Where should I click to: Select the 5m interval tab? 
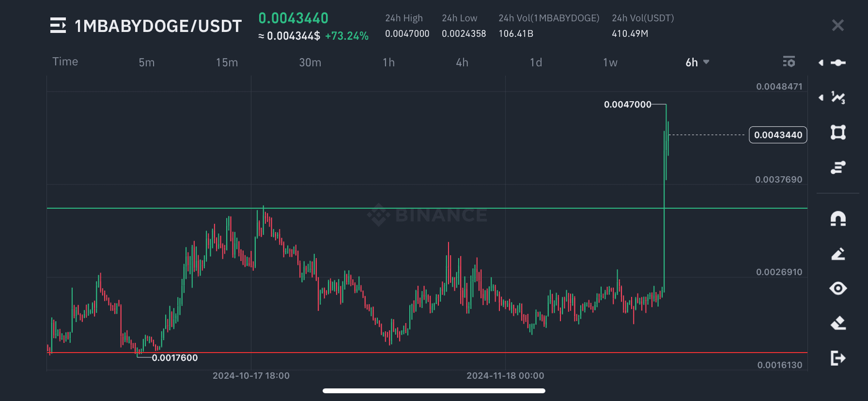tap(147, 62)
